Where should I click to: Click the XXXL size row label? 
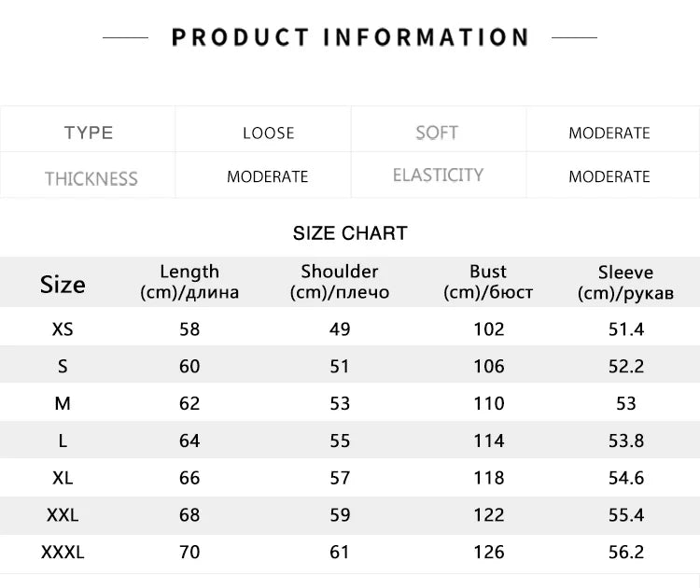tap(63, 553)
